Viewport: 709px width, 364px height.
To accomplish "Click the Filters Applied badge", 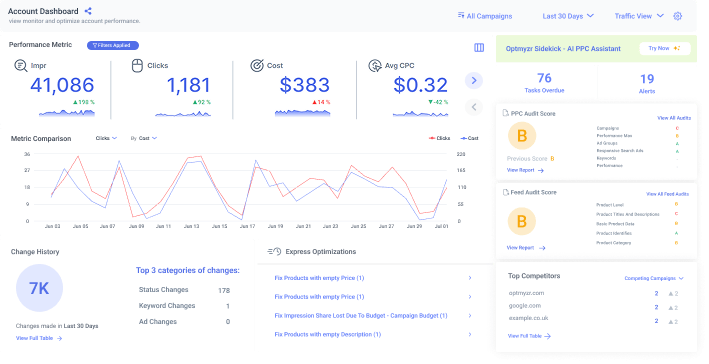I will tap(113, 45).
